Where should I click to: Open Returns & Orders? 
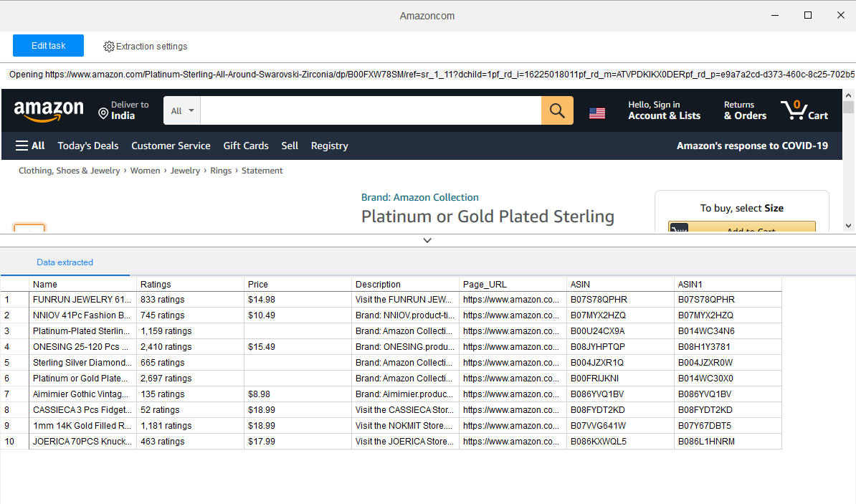(x=745, y=110)
